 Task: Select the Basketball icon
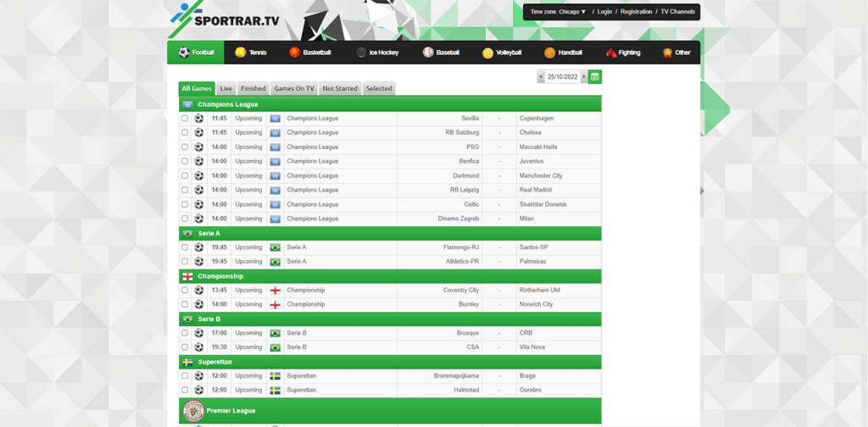pos(294,53)
